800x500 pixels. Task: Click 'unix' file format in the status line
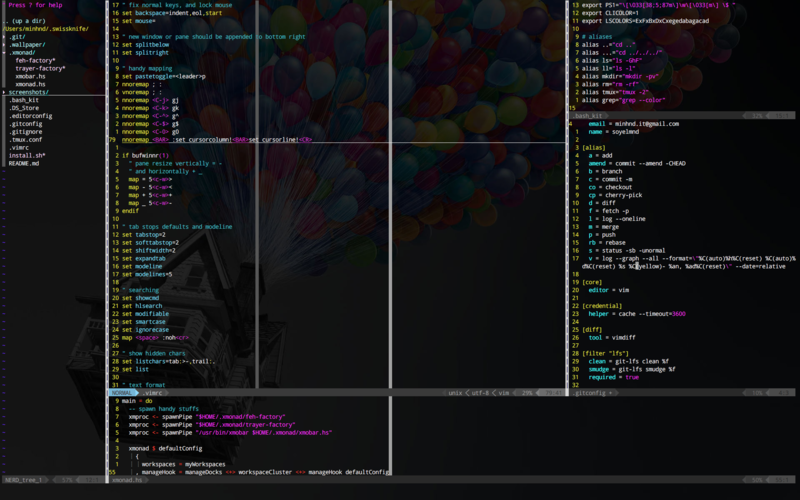(455, 393)
